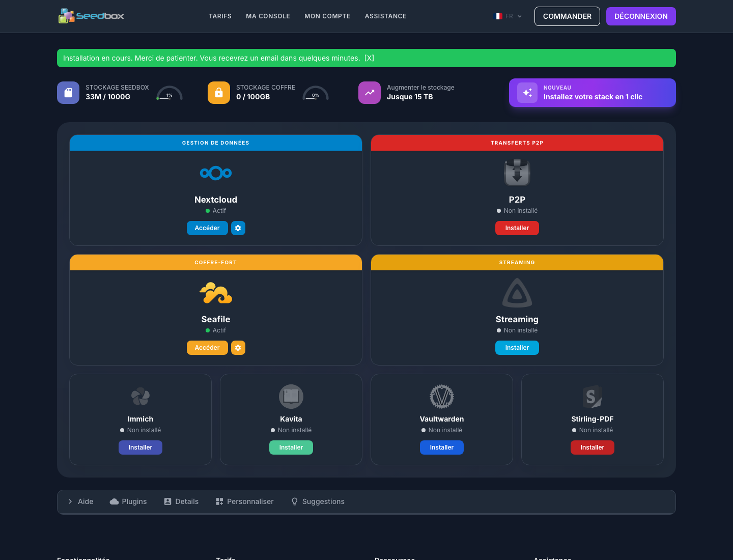Click the French flag icon

pyautogui.click(x=499, y=16)
